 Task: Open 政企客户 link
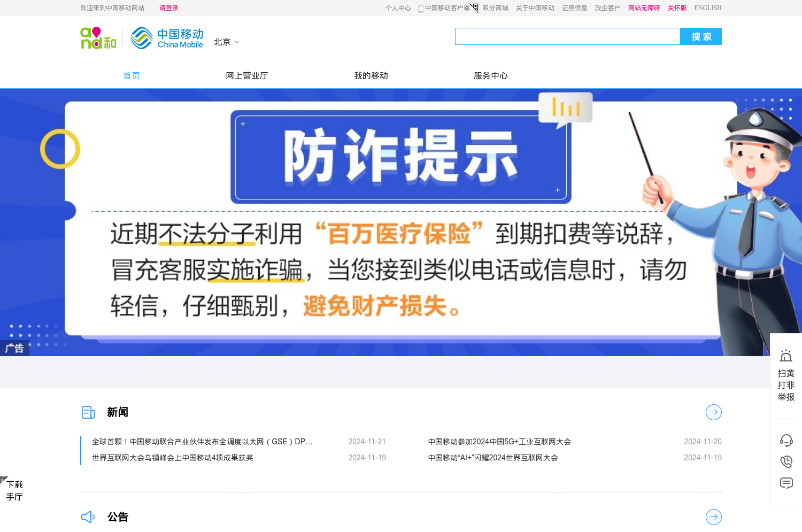point(608,8)
